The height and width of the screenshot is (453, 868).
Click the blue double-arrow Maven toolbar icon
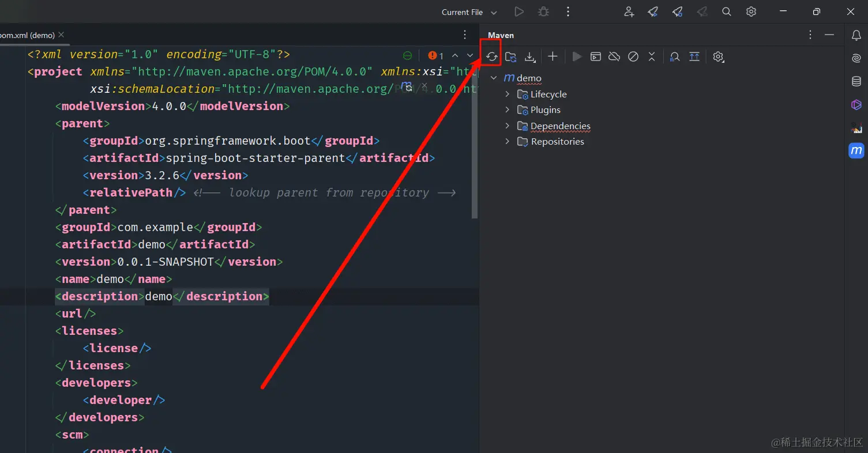[694, 56]
